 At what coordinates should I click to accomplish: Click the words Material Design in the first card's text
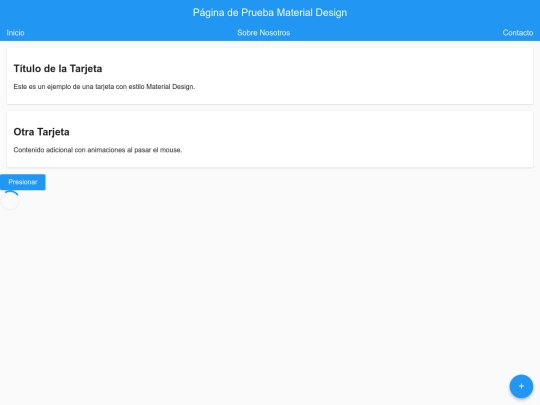[170, 87]
